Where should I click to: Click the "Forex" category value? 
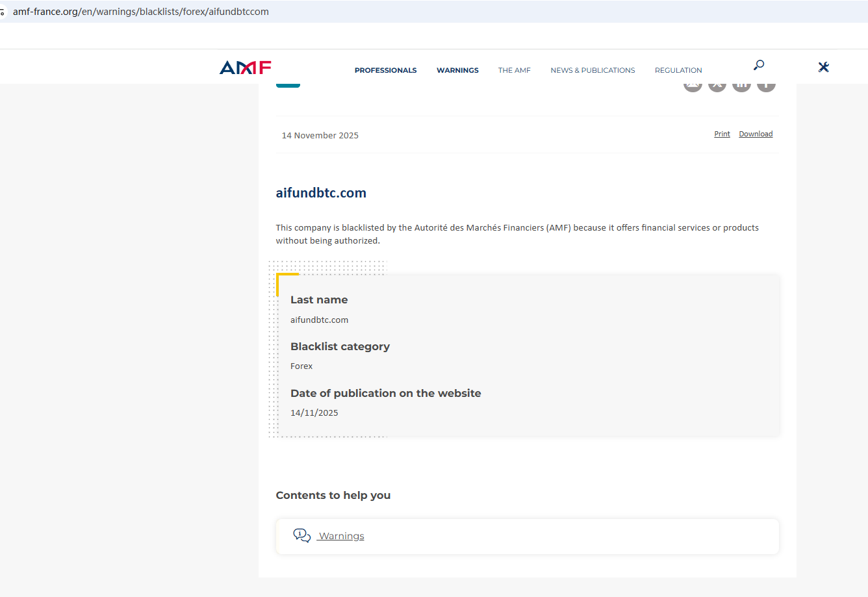[301, 366]
